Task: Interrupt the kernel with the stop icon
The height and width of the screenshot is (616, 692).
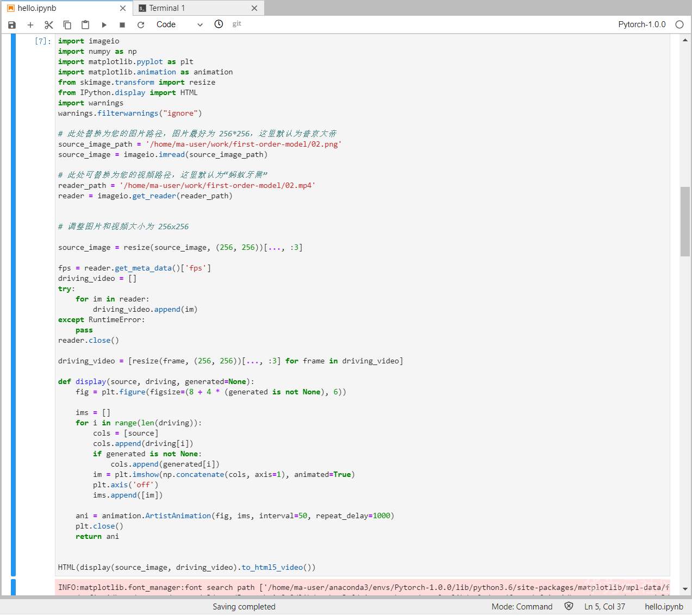Action: coord(122,24)
